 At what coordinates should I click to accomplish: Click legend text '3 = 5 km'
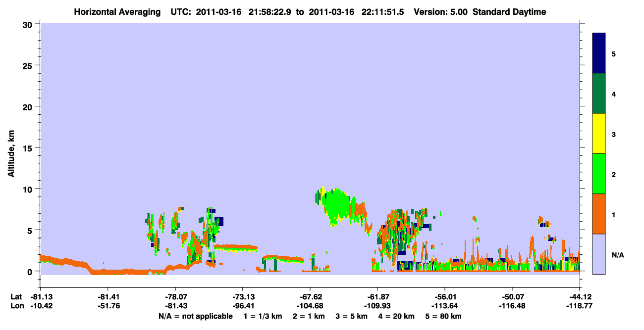(x=352, y=316)
